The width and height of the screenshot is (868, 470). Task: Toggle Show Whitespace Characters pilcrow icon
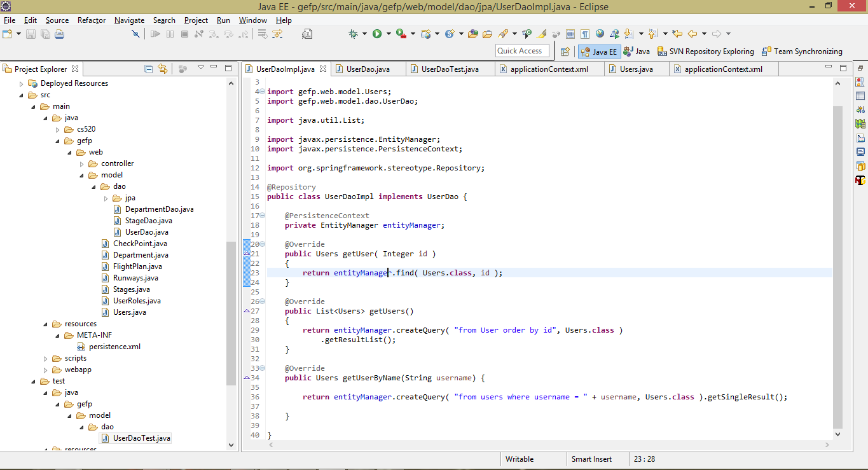pyautogui.click(x=584, y=34)
